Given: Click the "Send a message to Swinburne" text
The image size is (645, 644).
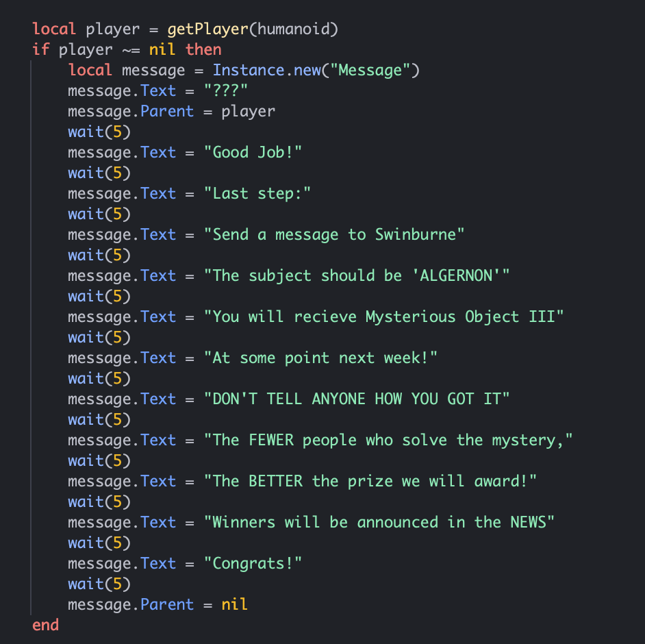Looking at the screenshot, I should (334, 235).
